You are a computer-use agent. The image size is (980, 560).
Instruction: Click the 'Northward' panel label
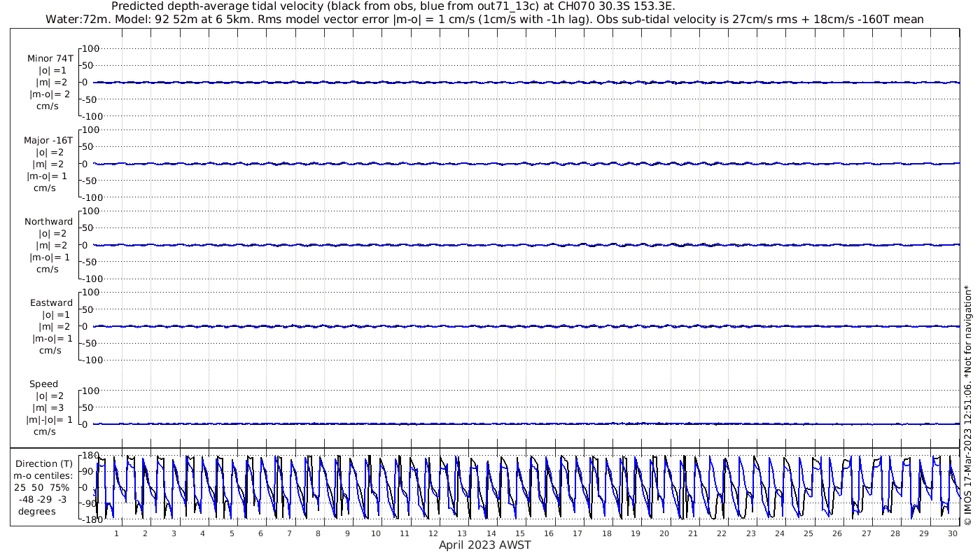coord(49,221)
